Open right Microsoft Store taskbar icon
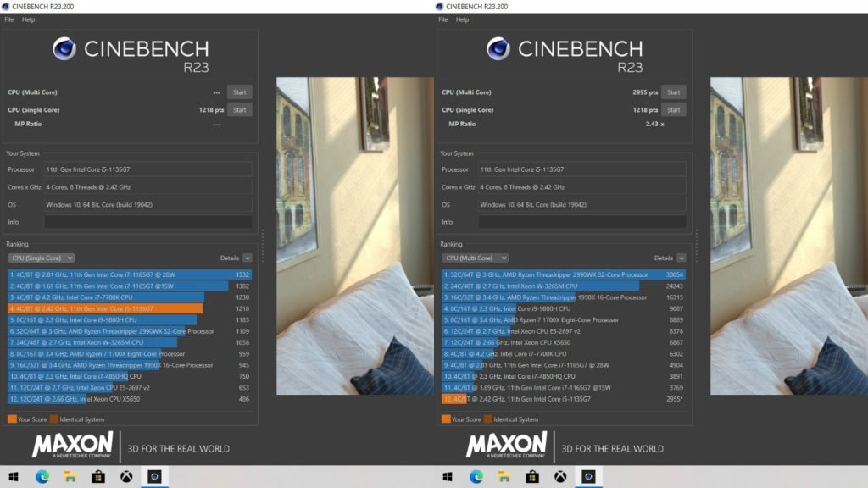Viewport: 868px width, 488px height. click(x=532, y=476)
